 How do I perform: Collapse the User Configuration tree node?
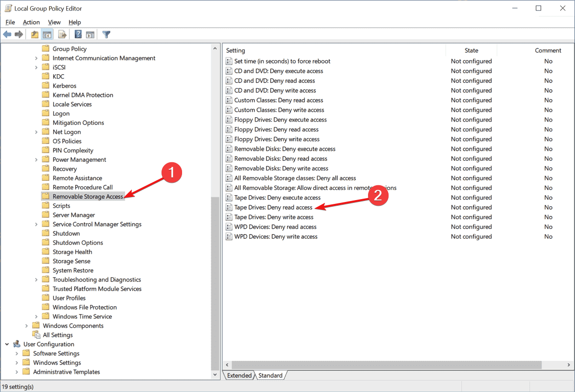point(7,344)
